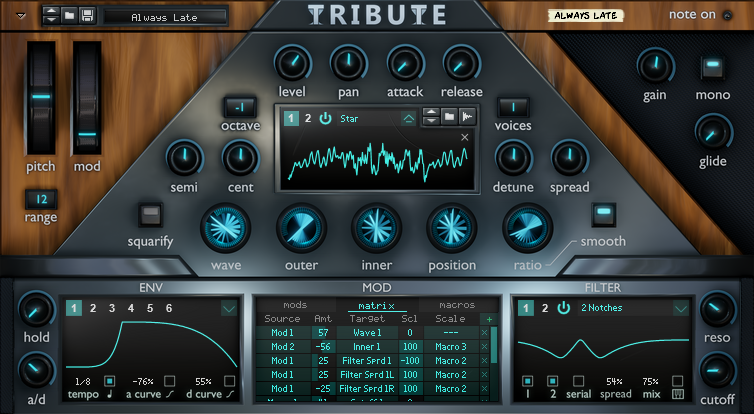754x414 pixels.
Task: Step presets with the arrows beside the folder icon
Action: coord(50,16)
